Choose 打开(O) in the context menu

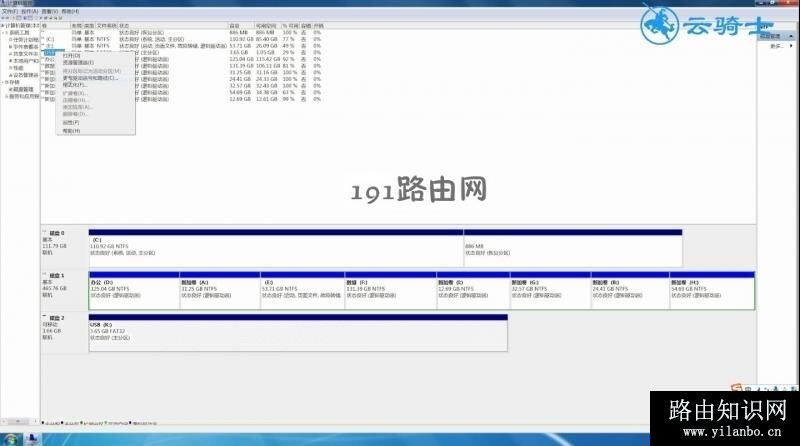71,56
